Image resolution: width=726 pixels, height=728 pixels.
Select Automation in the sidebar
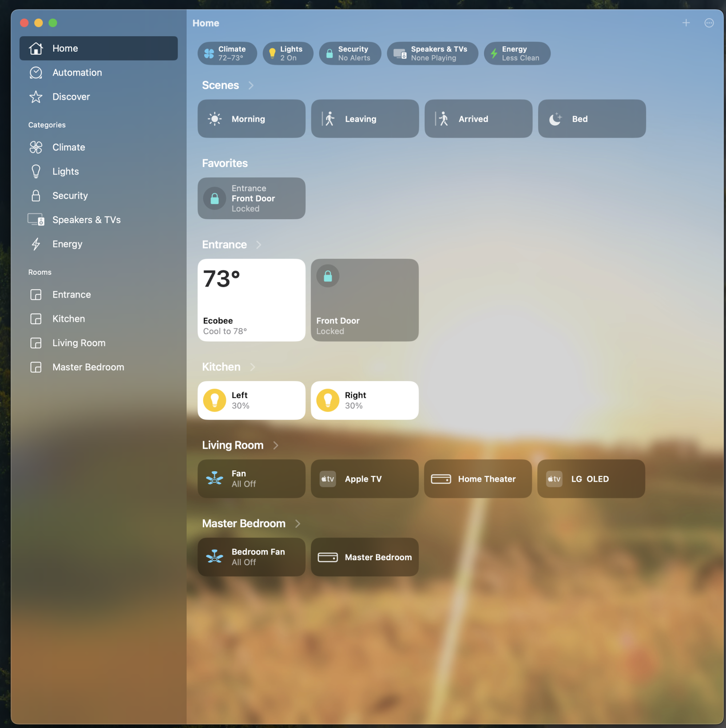click(x=77, y=72)
